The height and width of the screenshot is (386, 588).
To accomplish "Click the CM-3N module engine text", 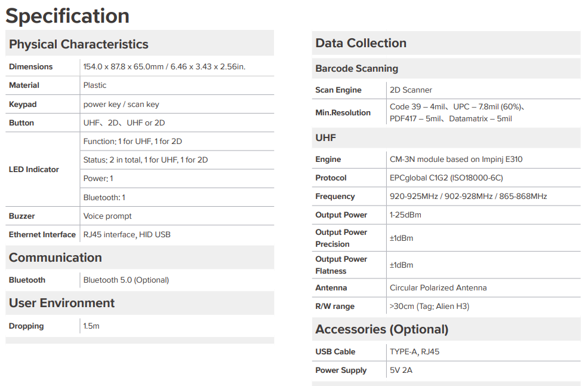I will point(456,159).
